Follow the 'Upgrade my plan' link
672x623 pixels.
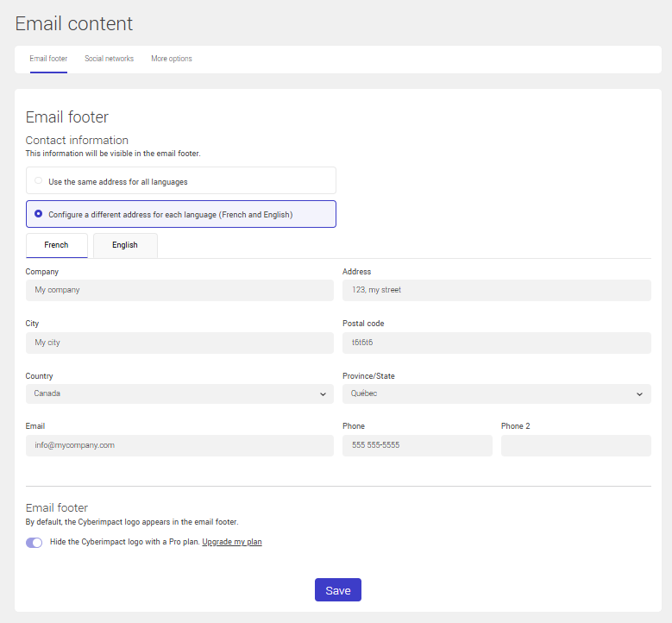coord(232,542)
